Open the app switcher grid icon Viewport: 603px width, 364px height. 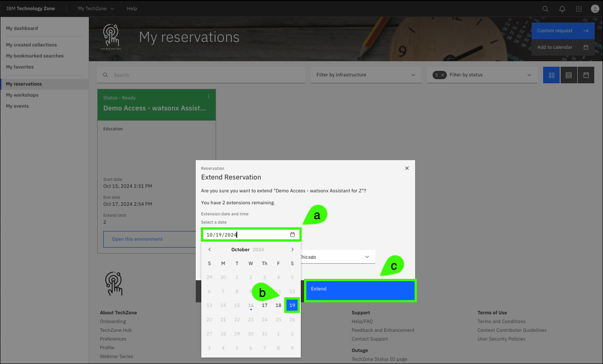coord(579,9)
